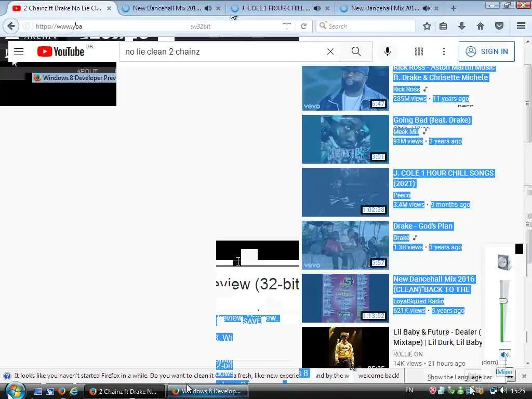Mute the J. COLE 1 HOUR CHILL tab
The height and width of the screenshot is (399, 532).
[317, 8]
